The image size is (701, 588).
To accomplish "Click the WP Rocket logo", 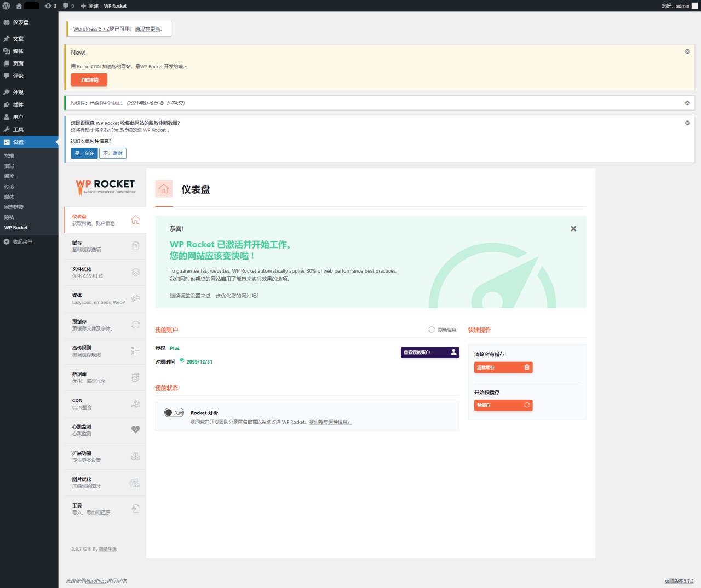I will click(105, 187).
